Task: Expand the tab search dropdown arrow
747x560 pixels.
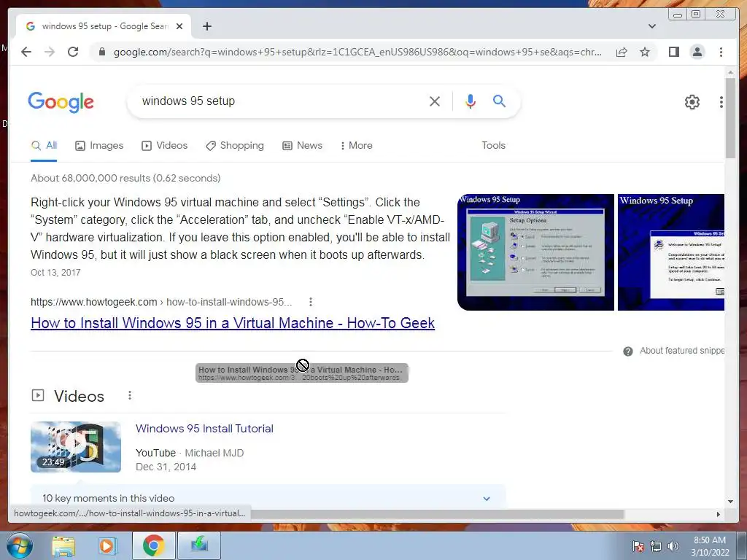Action: [x=651, y=26]
